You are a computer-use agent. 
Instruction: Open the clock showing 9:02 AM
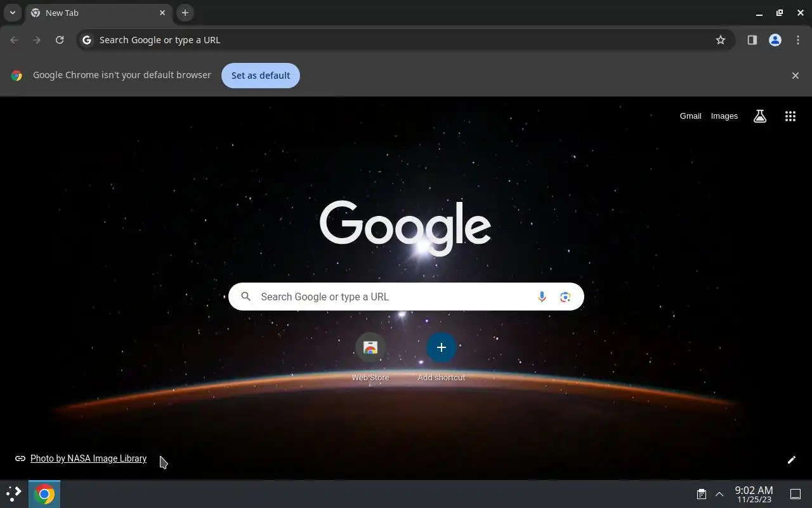point(754,494)
